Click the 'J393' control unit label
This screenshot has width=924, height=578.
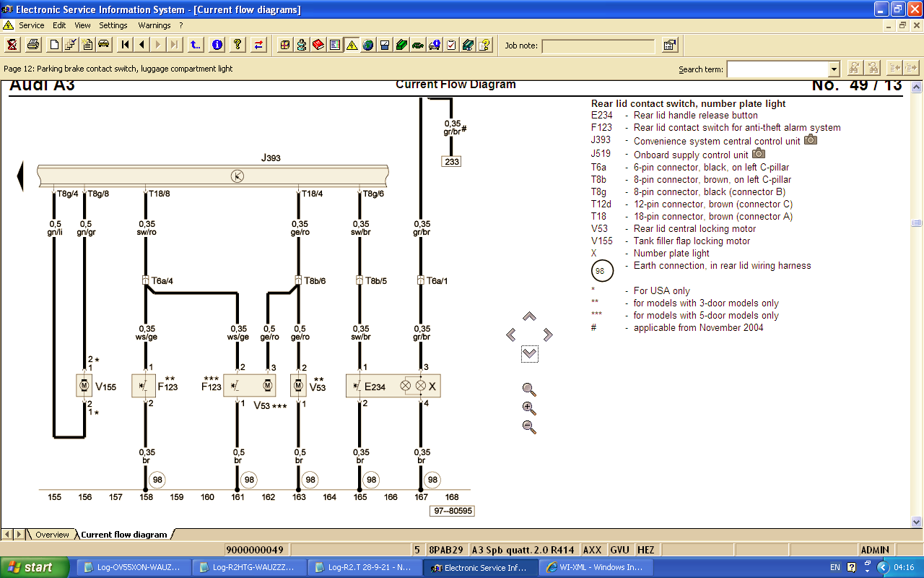(271, 158)
